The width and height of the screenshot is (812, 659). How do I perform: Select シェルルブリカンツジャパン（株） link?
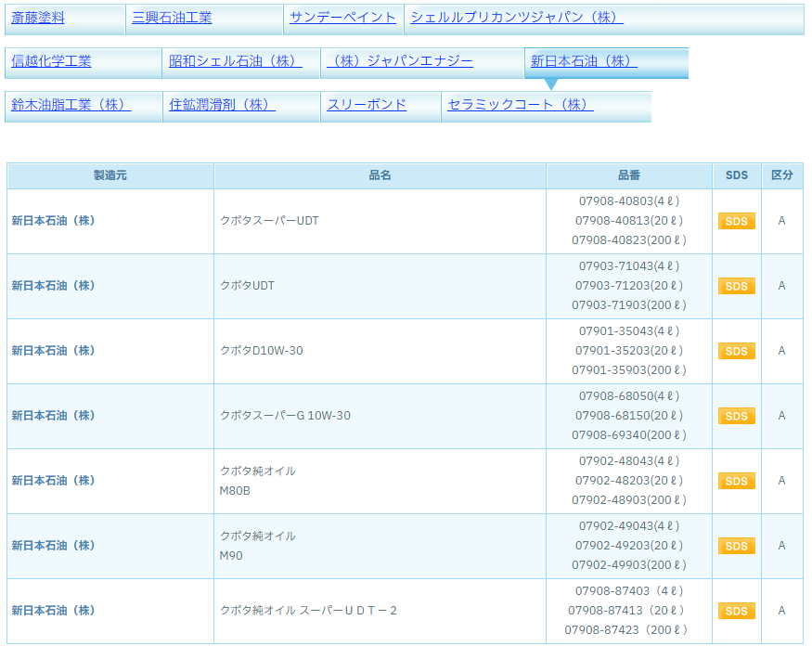517,18
